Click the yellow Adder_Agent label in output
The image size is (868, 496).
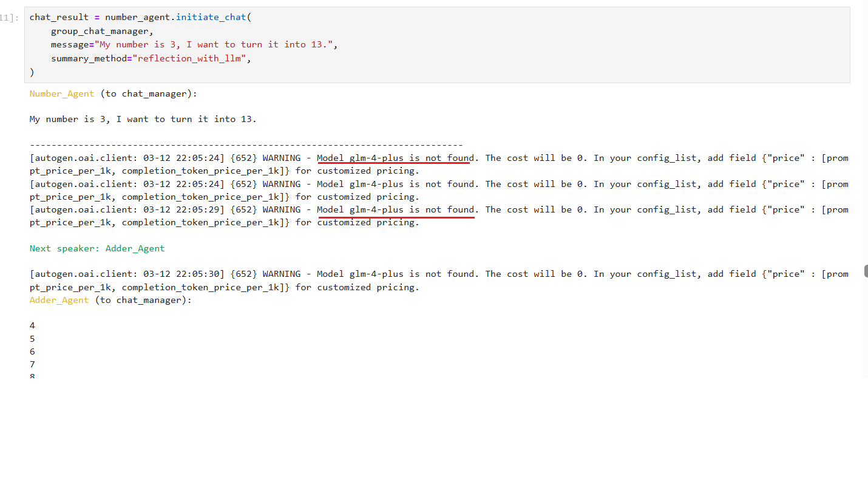[x=59, y=300]
